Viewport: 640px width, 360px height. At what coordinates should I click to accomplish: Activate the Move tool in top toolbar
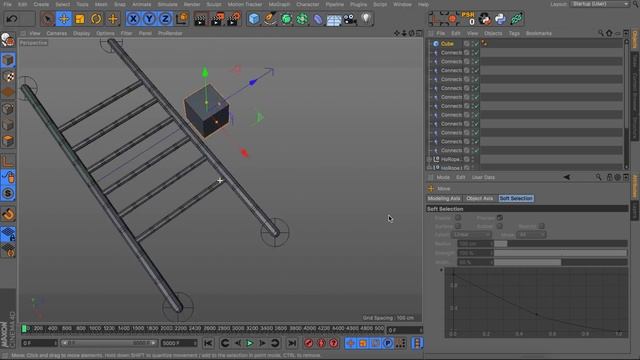64,19
